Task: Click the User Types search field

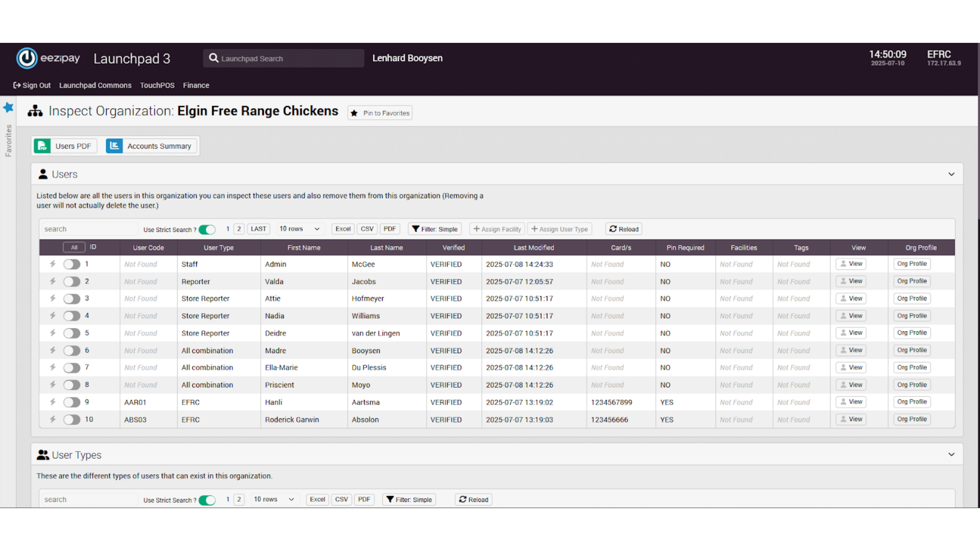Action: pos(89,499)
